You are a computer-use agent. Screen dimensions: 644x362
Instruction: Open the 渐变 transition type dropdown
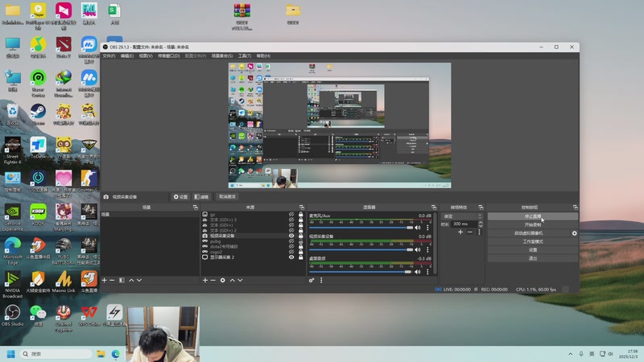click(x=462, y=216)
